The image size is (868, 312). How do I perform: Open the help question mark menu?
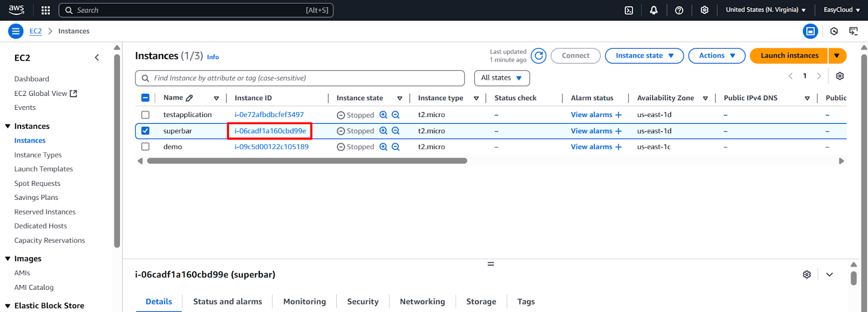[679, 10]
